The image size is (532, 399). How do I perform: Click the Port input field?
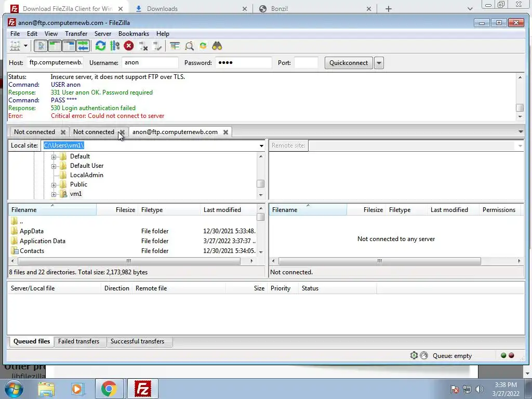pyautogui.click(x=306, y=62)
